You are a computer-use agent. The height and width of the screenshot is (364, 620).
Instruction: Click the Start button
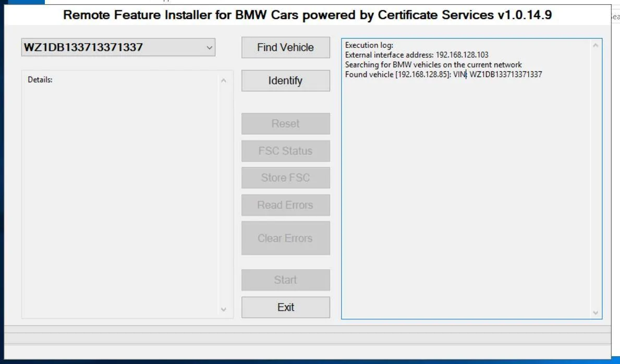[x=285, y=280]
